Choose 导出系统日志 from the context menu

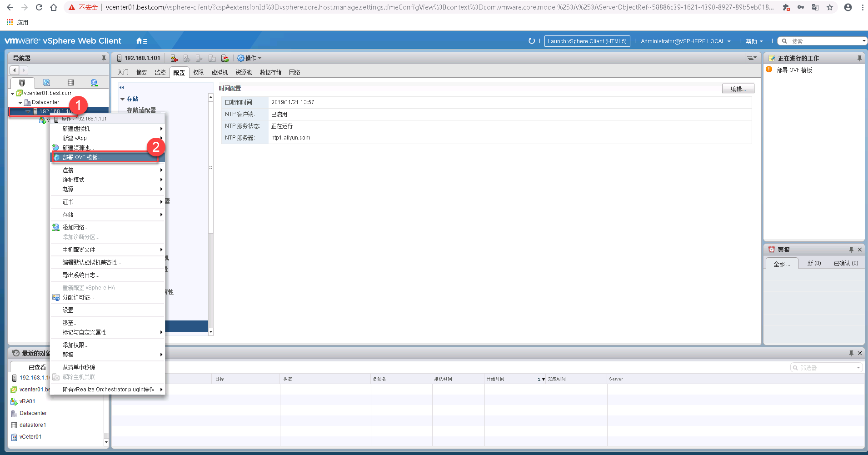107,275
